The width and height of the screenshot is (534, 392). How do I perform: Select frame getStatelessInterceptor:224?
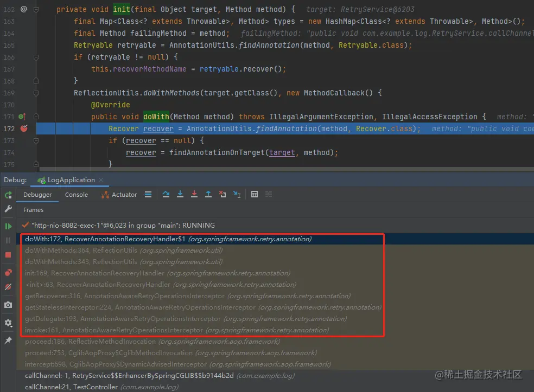click(x=275, y=307)
